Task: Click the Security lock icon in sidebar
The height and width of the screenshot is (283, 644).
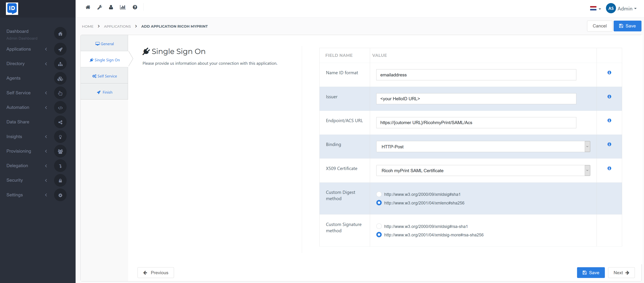Action: pos(60,181)
